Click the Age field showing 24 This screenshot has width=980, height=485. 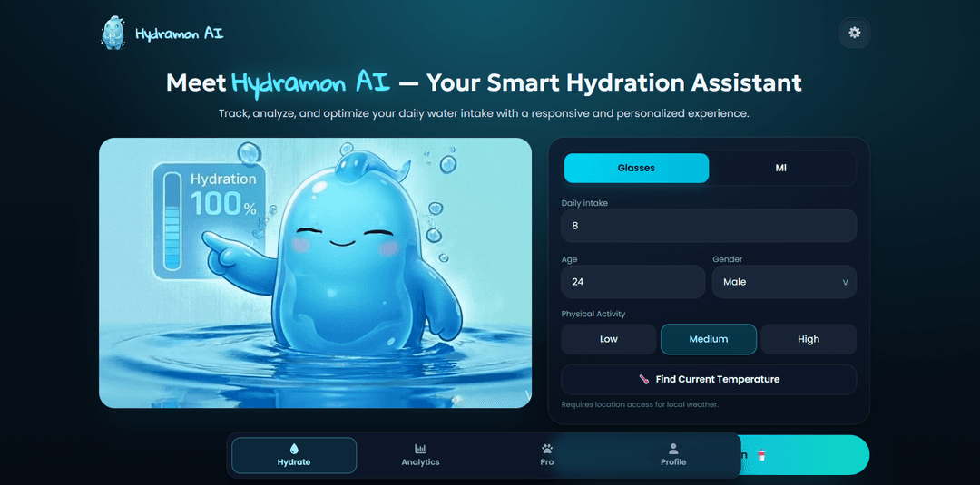[633, 282]
